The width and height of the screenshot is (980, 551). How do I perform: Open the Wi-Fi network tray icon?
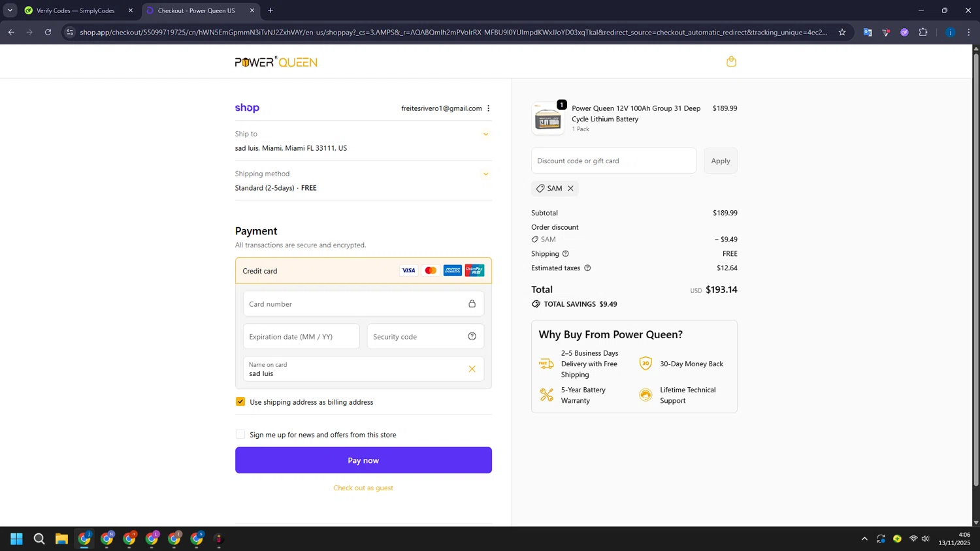[913, 539]
